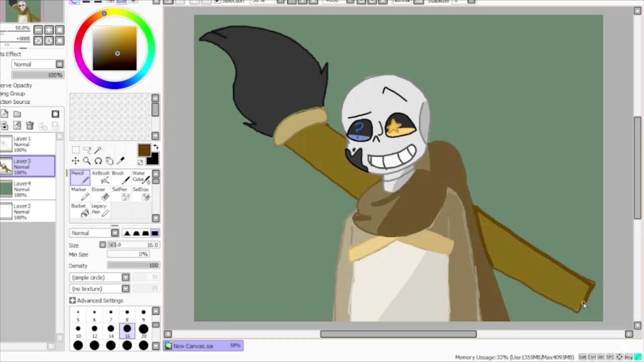Select Layer2 in the layer list
Viewport: 644px width, 362px height.
[x=28, y=212]
